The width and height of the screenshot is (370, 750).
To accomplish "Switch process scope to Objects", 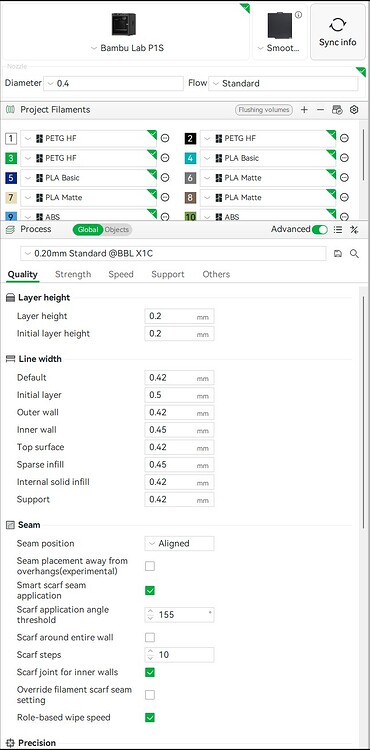I will click(x=117, y=230).
